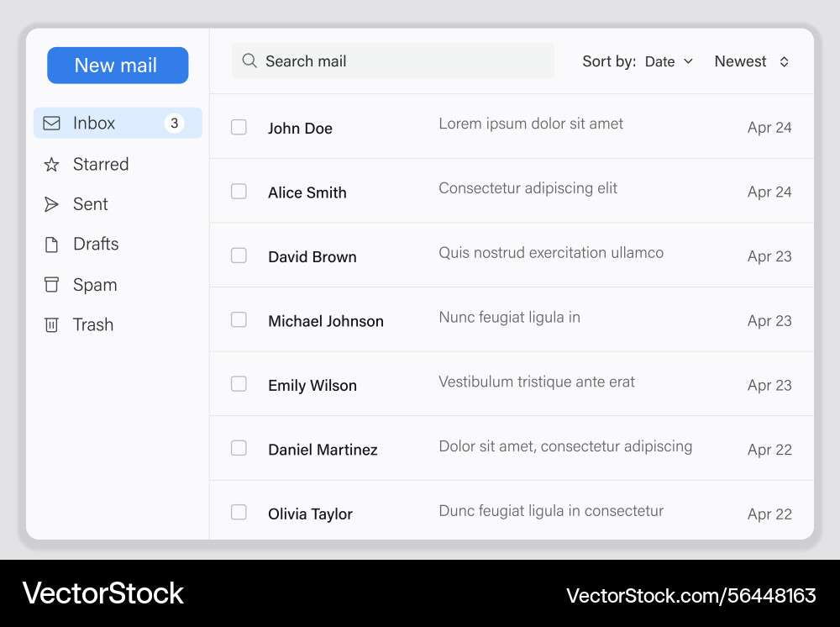Click subject 'Dolor sit amet, consectetur adipiscing'
This screenshot has width=840, height=627.
565,446
